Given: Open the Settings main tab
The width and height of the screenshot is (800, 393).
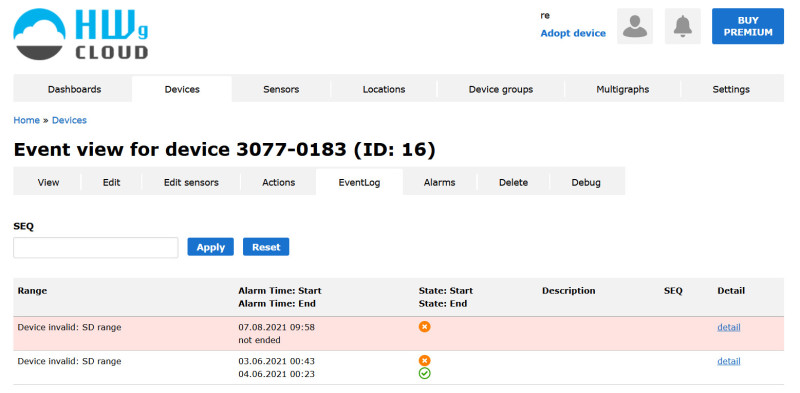Looking at the screenshot, I should [731, 89].
